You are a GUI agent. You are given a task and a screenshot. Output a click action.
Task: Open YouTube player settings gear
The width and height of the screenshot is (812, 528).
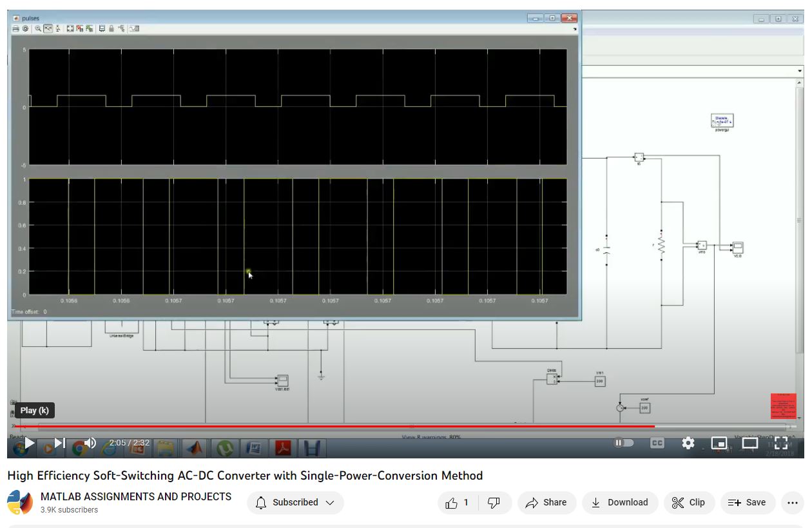688,443
